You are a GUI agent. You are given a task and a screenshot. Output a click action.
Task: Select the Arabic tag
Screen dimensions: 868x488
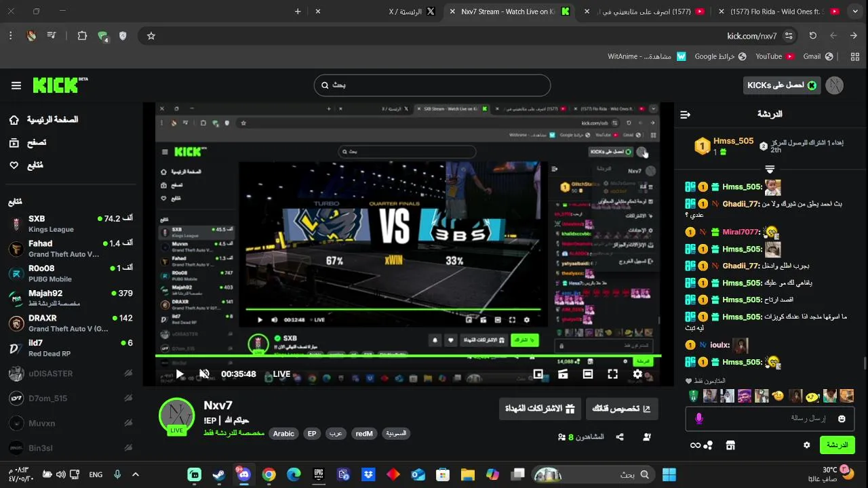point(283,434)
